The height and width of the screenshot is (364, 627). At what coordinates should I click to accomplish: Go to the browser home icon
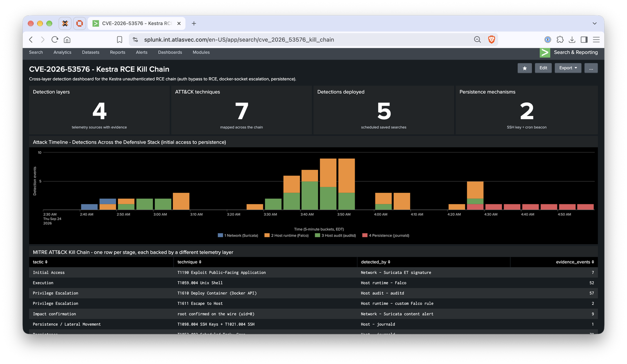point(67,40)
